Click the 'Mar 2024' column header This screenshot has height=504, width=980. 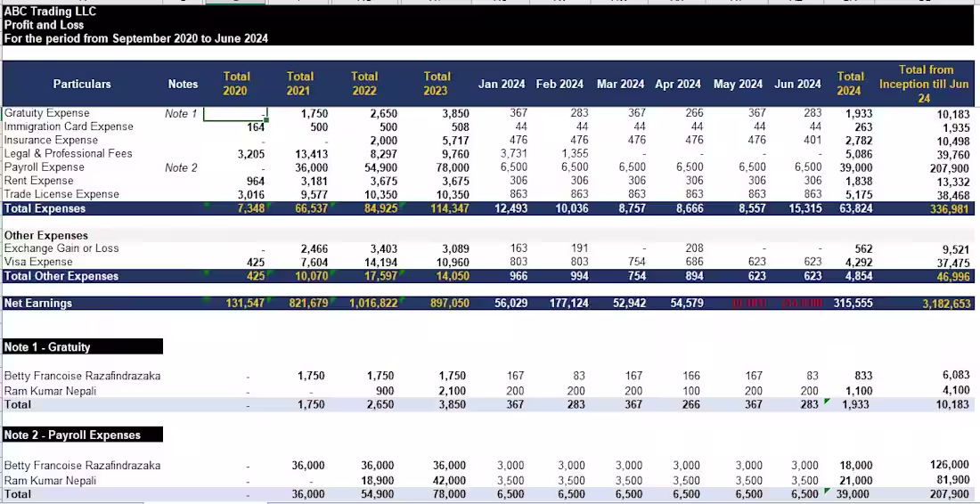[x=620, y=84]
